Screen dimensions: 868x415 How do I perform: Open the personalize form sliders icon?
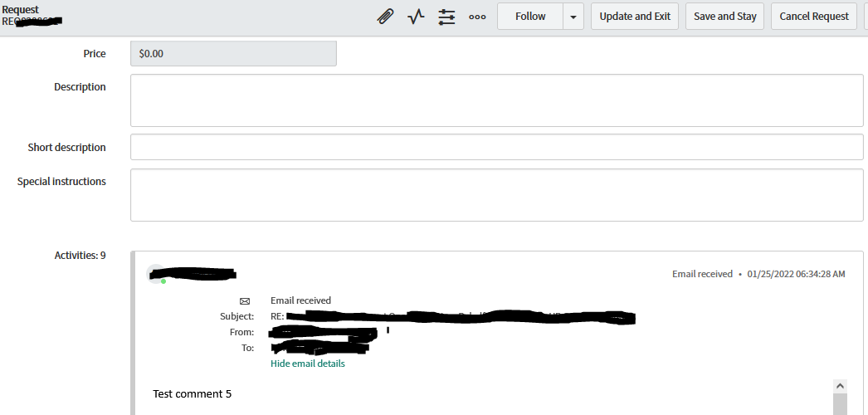[446, 17]
